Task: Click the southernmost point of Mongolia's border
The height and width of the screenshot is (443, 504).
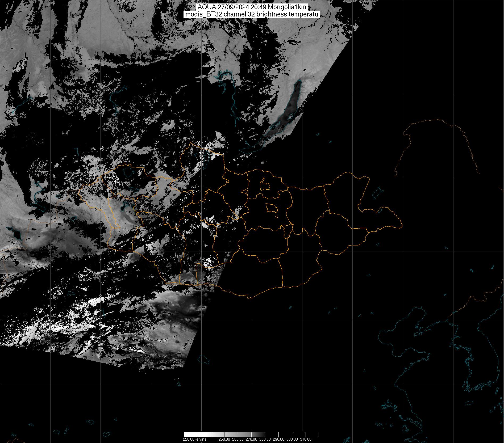Action: (x=250, y=298)
